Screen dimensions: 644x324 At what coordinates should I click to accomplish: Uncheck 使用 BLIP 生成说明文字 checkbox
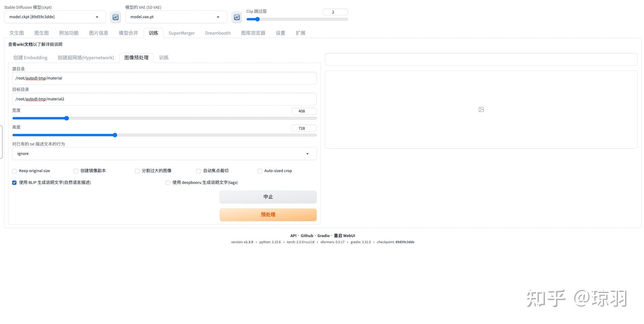pos(14,183)
